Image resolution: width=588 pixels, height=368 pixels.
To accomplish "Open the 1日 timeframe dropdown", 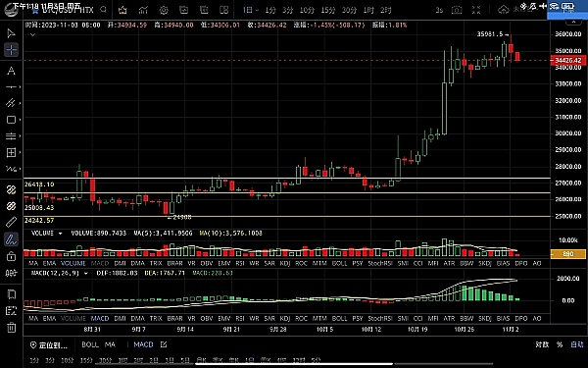I will click(x=251, y=10).
